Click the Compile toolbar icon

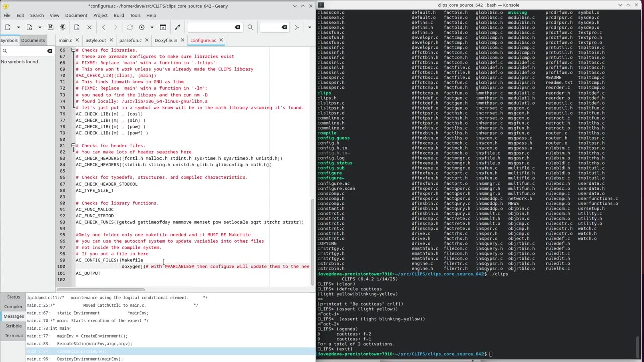130,27
